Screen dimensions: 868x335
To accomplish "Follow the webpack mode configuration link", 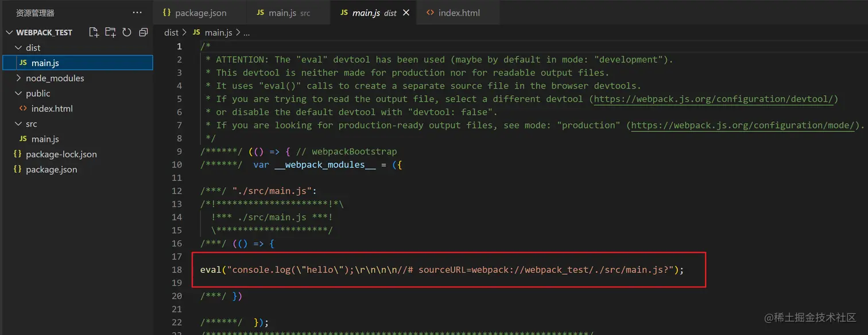I will (x=743, y=125).
